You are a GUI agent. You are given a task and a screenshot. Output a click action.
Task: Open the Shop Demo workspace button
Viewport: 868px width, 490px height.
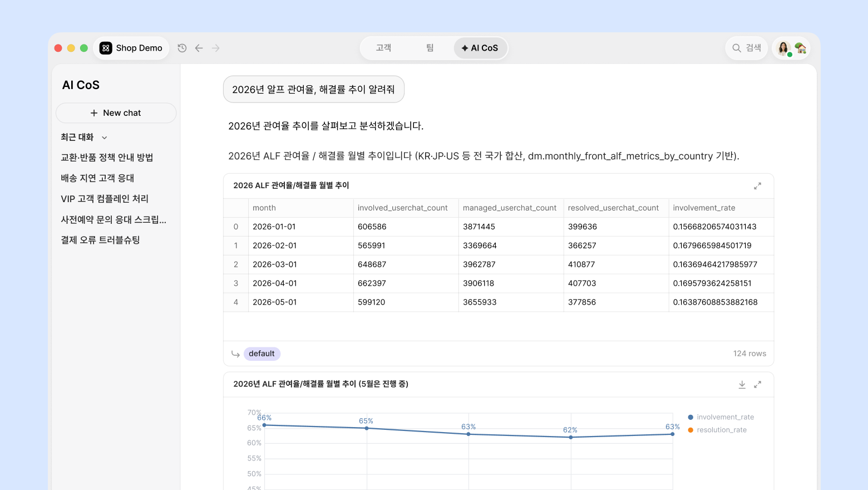[131, 48]
